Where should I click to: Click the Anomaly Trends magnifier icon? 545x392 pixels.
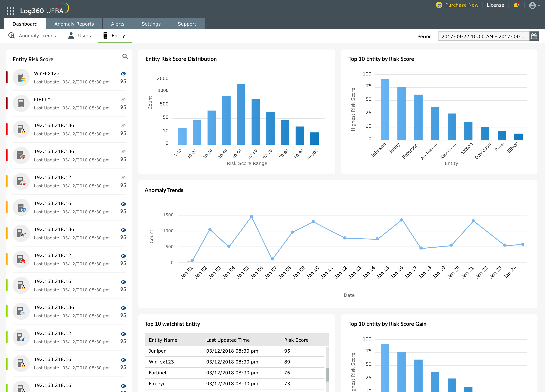click(x=12, y=36)
